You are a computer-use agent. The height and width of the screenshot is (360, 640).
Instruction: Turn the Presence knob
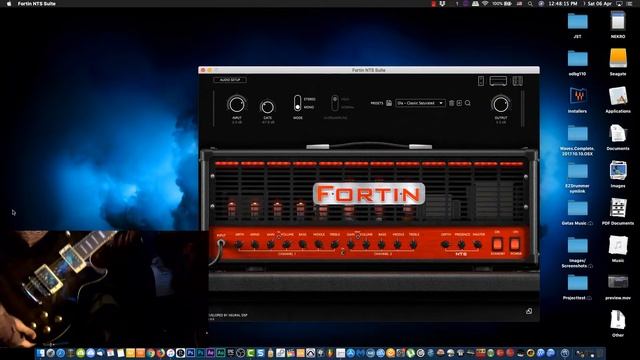[x=461, y=245]
